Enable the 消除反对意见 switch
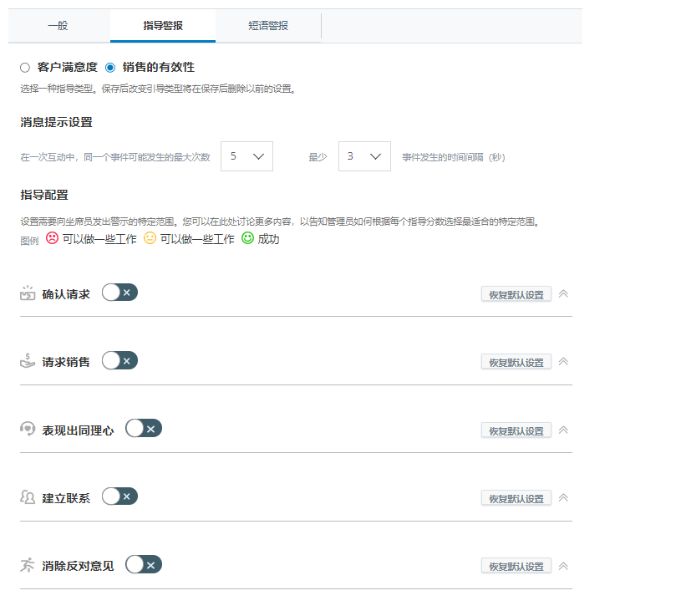This screenshot has height=616, width=681. point(144,565)
